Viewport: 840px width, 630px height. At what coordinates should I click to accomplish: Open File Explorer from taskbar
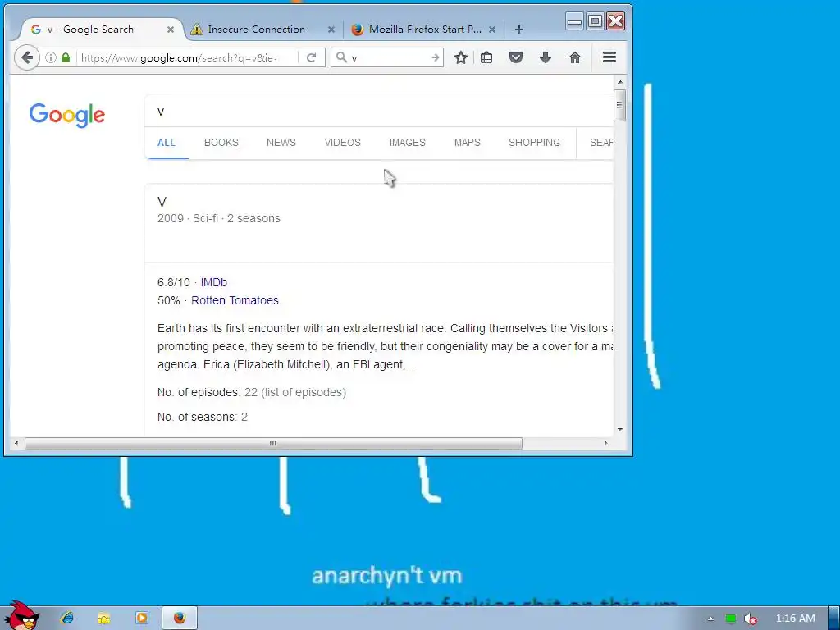point(104,619)
